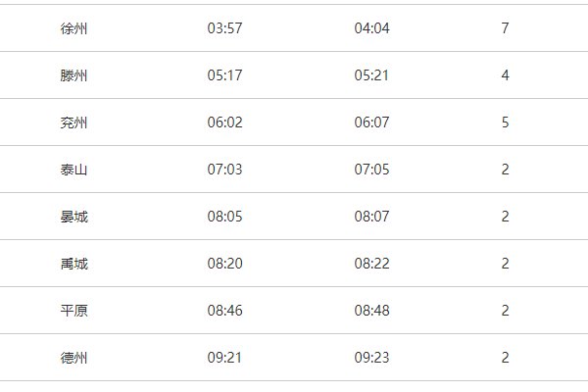Click the 08:48 departure time
588x392 pixels.
(x=371, y=311)
